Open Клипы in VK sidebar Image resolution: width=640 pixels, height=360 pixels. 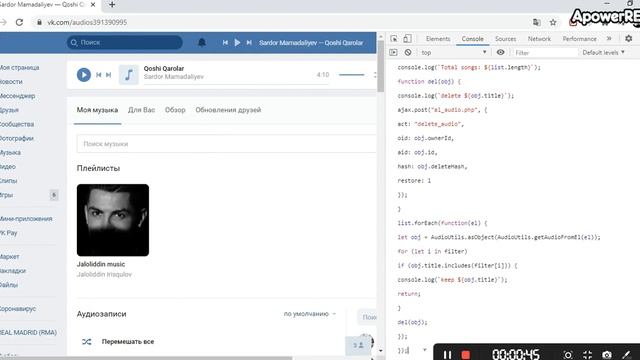coord(9,180)
